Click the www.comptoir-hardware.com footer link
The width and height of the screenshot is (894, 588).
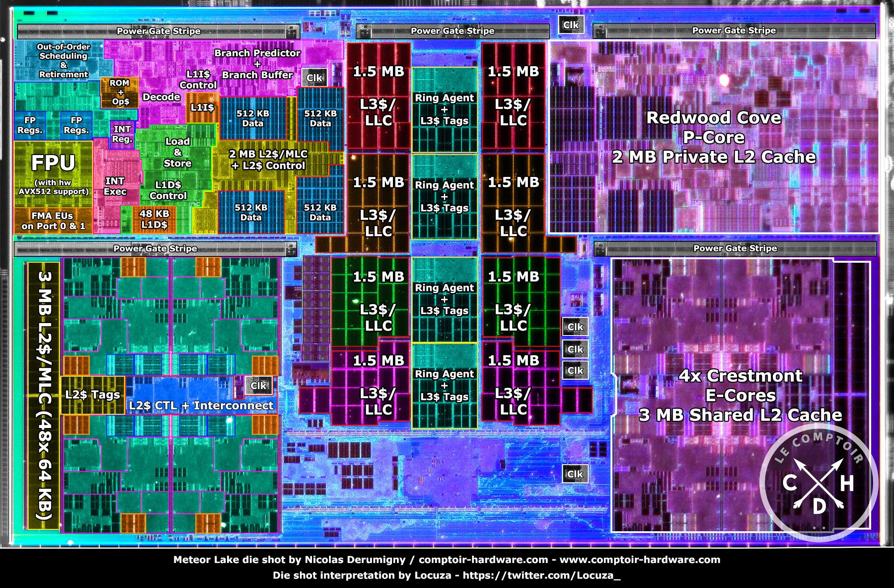coord(640,559)
